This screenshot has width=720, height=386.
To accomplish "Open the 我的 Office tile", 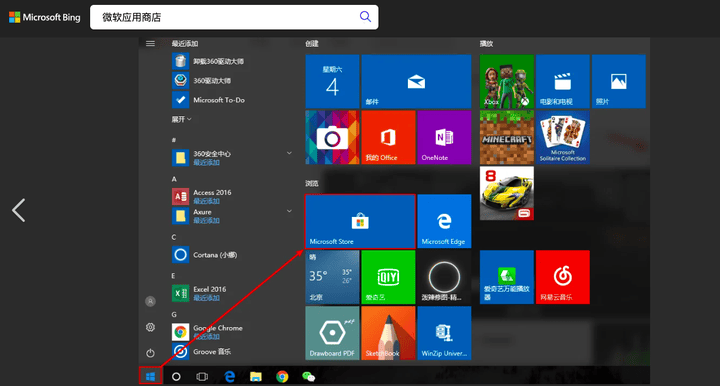I will coord(388,137).
